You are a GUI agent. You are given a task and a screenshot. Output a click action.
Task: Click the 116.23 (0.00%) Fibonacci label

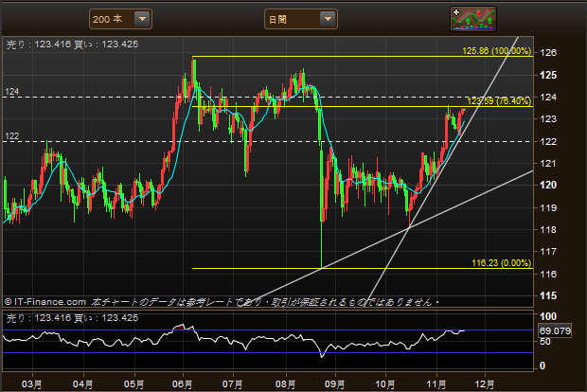coord(501,263)
